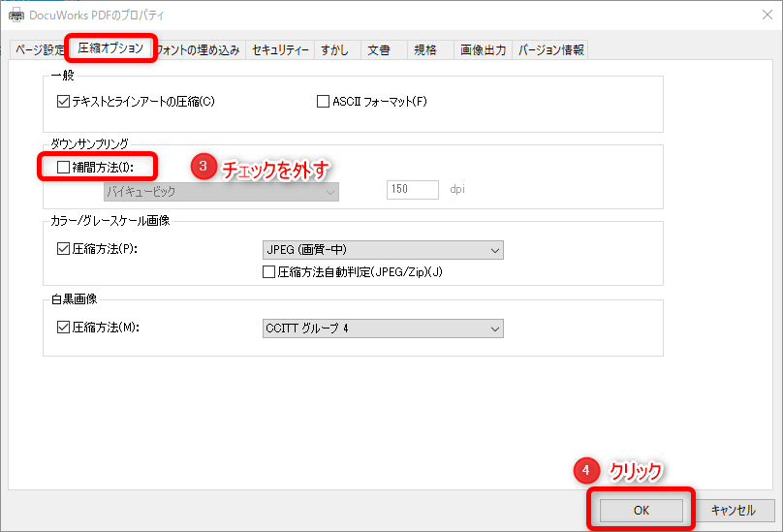Enable the ASCII フォーマット checkbox
The image size is (783, 532).
pyautogui.click(x=324, y=101)
